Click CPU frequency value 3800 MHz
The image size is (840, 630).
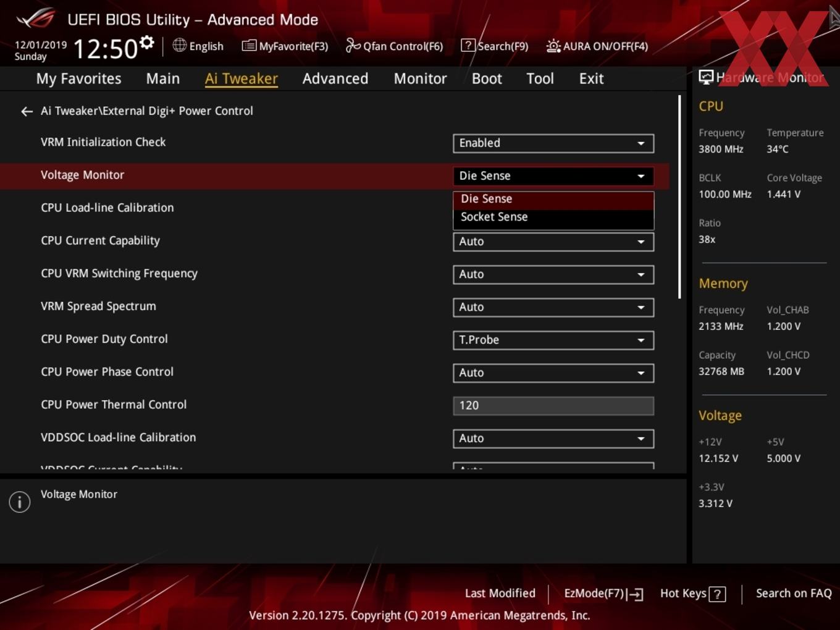pyautogui.click(x=721, y=149)
